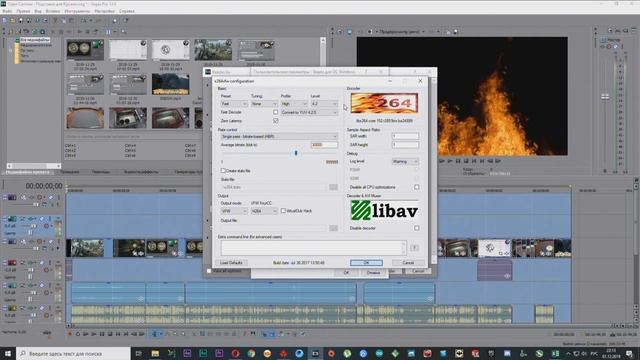Click the master volume fader in mixer
The height and width of the screenshot is (360, 640).
coord(605,97)
